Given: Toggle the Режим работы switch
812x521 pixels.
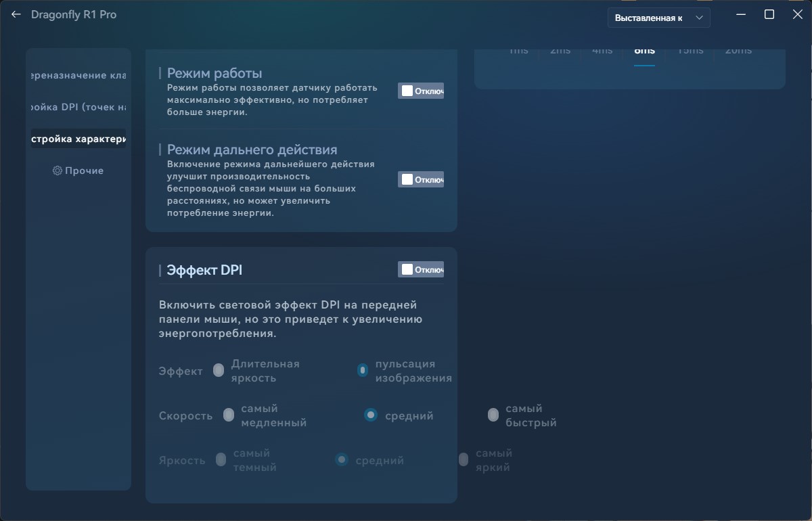Looking at the screenshot, I should (x=421, y=91).
